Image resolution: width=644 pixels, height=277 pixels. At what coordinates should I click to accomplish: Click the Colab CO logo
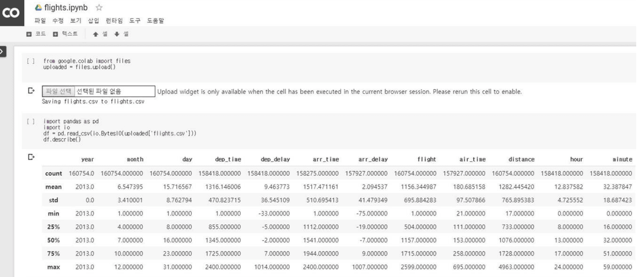10,13
